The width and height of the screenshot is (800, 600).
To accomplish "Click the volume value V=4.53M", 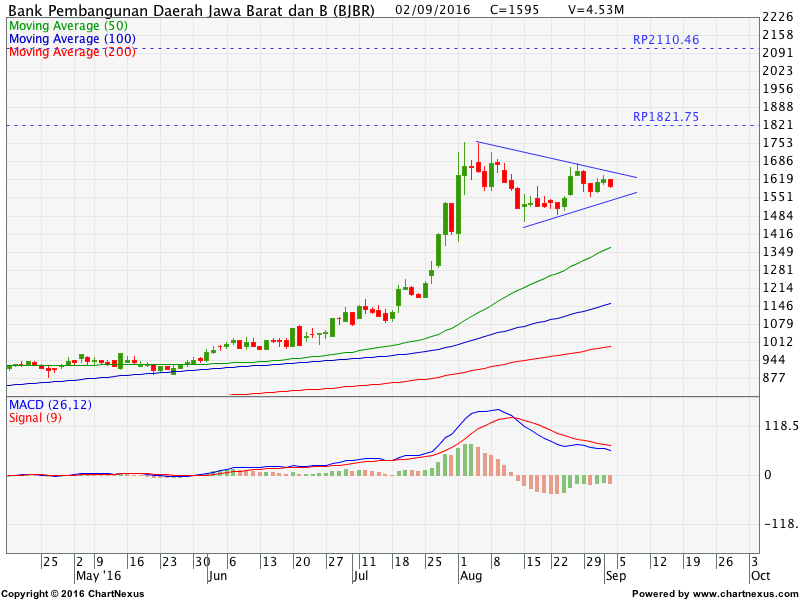I will coord(596,10).
